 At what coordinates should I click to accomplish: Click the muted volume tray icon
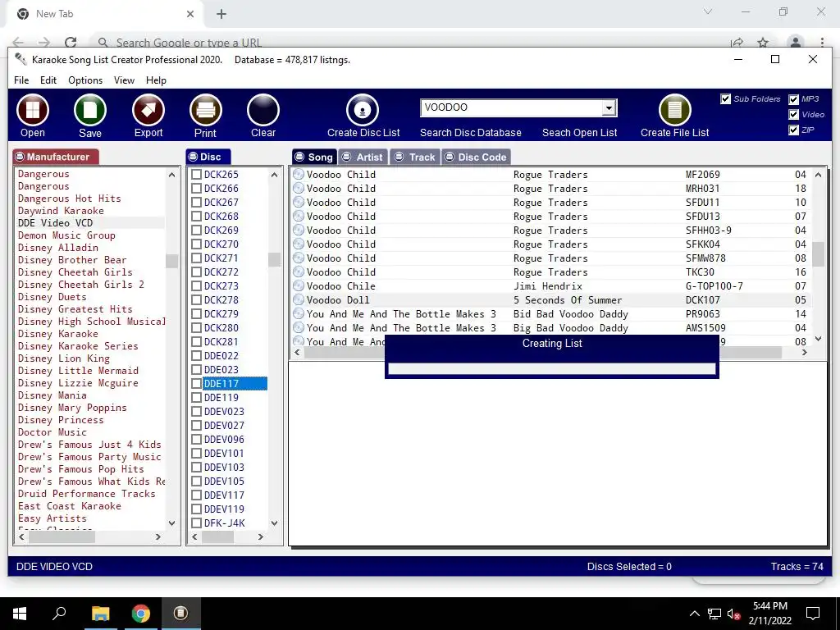tap(734, 614)
